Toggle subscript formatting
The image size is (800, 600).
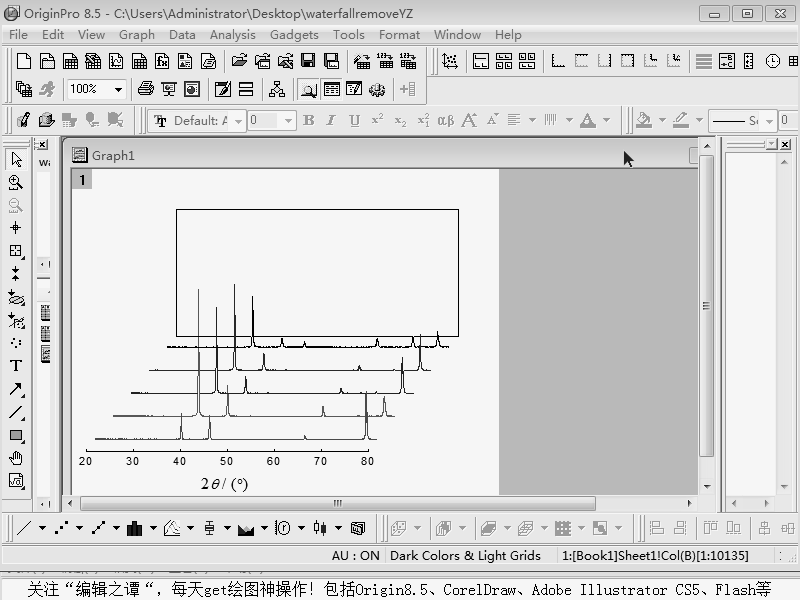(x=401, y=120)
